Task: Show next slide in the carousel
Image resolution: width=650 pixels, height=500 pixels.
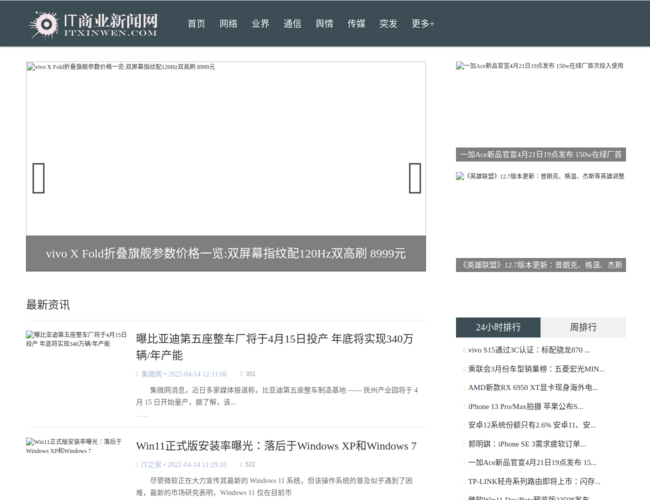Action: point(415,178)
